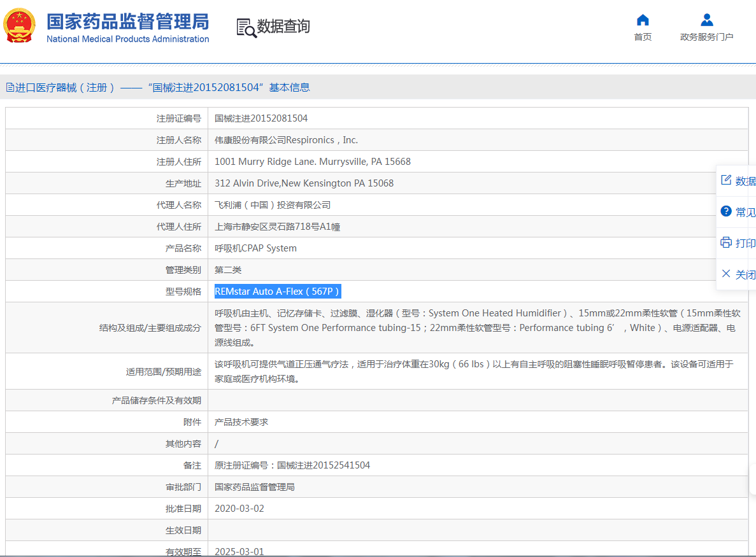Click highlighted REMstar Auto A-Flex（567P） text
This screenshot has height=557, width=756.
(x=278, y=291)
